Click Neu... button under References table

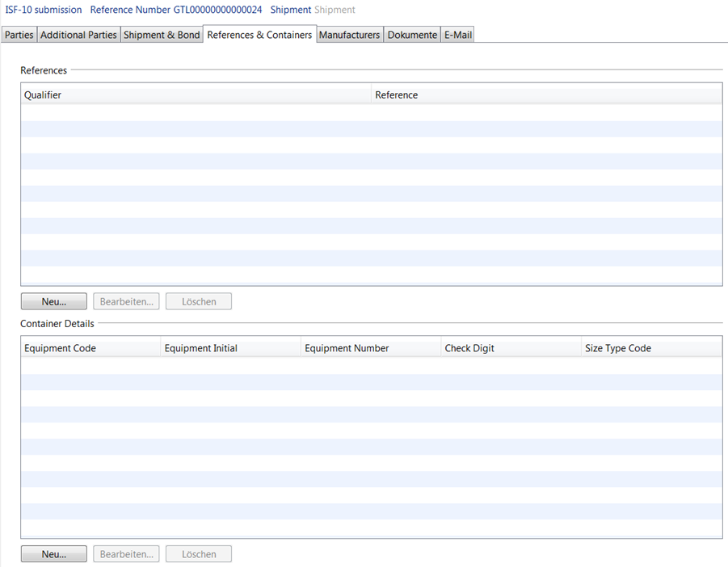tap(53, 301)
